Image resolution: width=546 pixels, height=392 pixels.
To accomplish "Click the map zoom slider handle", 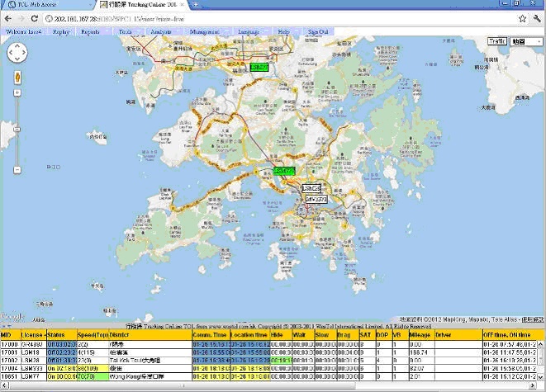I will tap(17, 130).
